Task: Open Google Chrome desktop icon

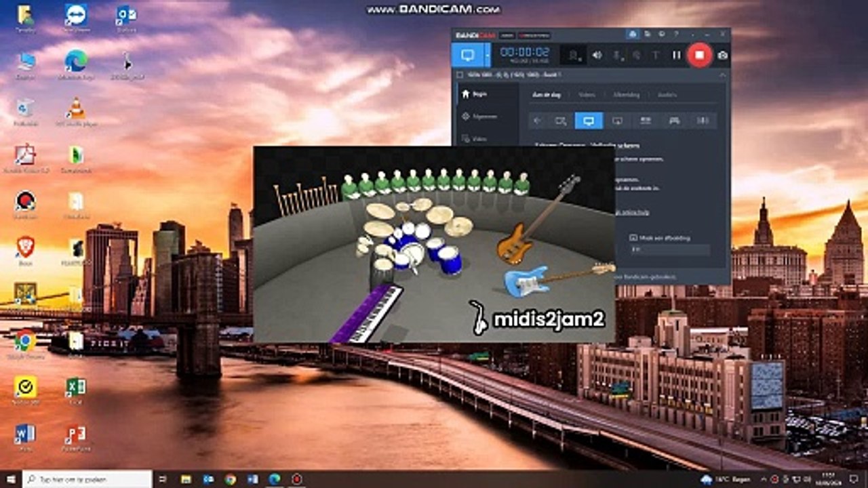Action: [x=26, y=343]
